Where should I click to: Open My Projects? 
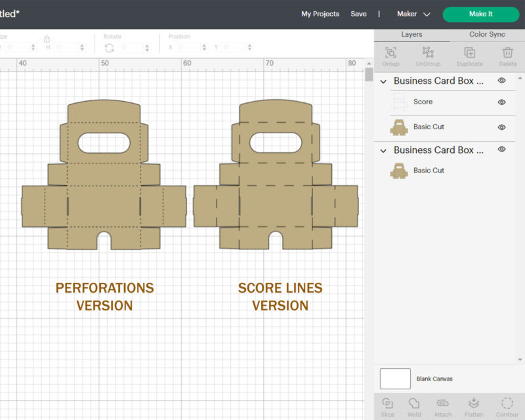pos(320,14)
